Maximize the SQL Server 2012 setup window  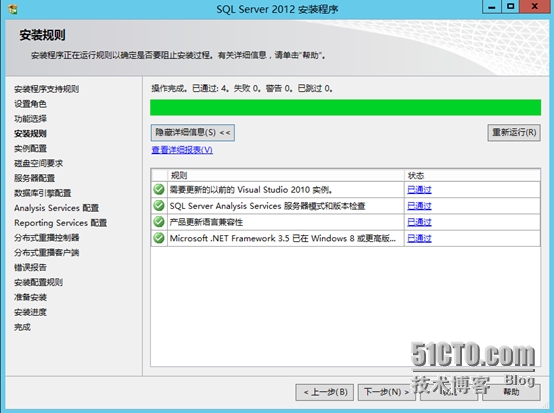pyautogui.click(x=510, y=7)
